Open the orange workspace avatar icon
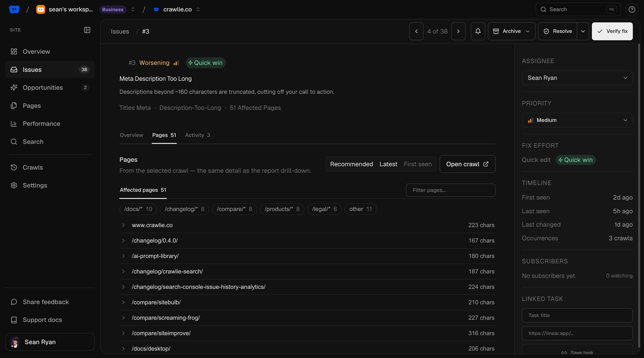 pos(40,9)
